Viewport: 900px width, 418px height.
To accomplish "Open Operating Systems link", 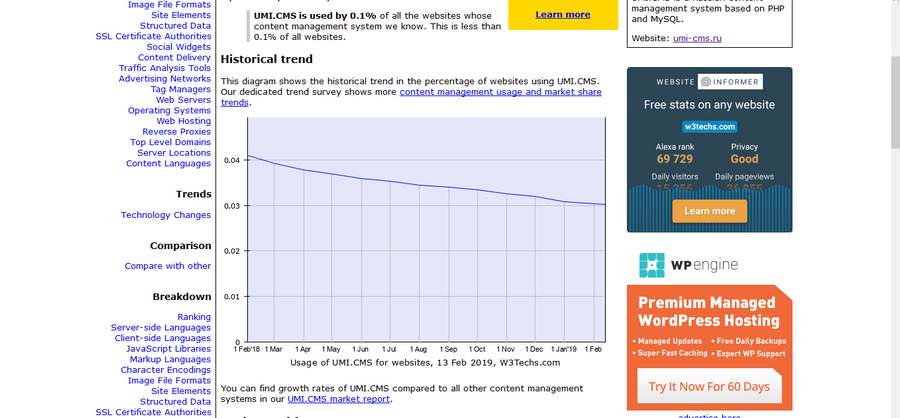I will click(x=169, y=110).
